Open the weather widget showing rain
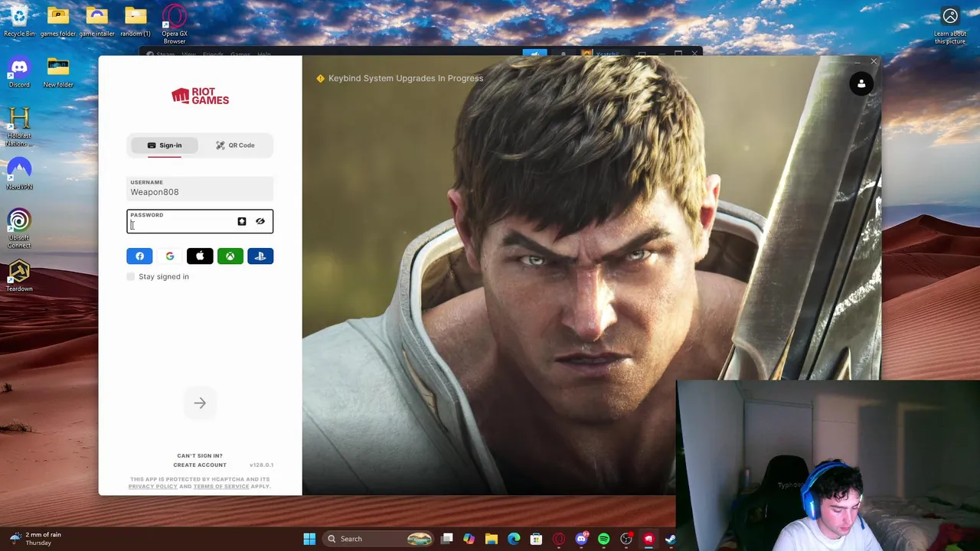Viewport: 980px width, 551px height. 34,539
